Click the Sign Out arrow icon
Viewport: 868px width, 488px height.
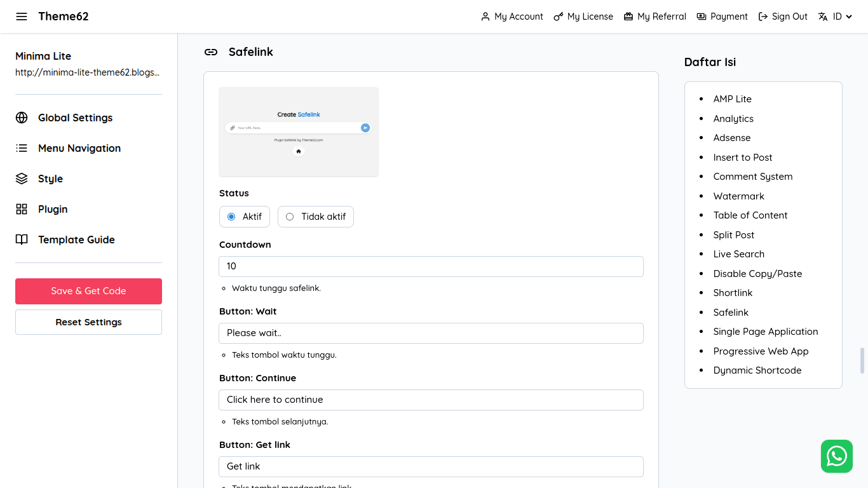point(763,17)
